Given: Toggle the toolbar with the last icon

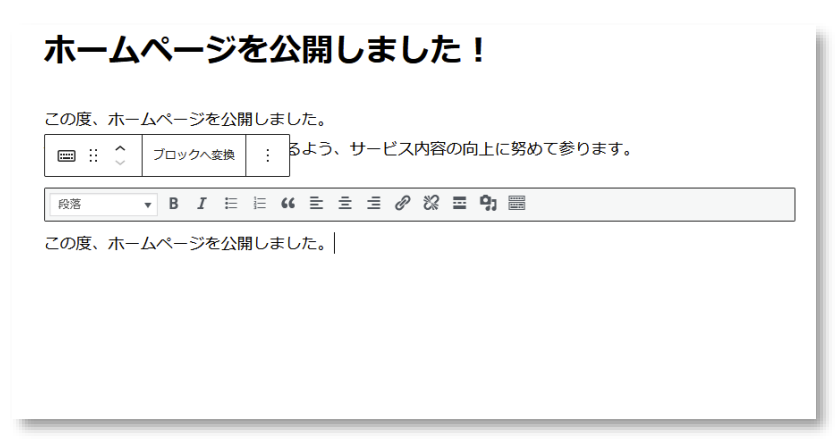Looking at the screenshot, I should (516, 204).
